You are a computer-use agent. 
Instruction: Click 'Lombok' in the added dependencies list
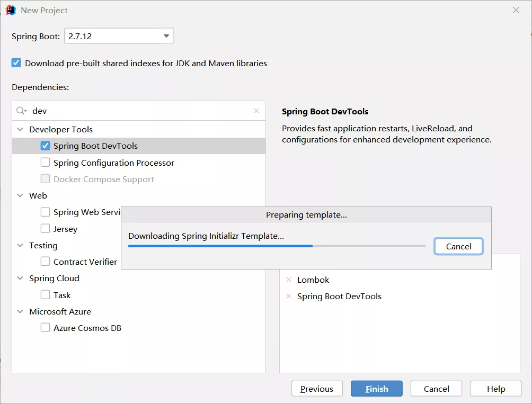click(x=313, y=280)
